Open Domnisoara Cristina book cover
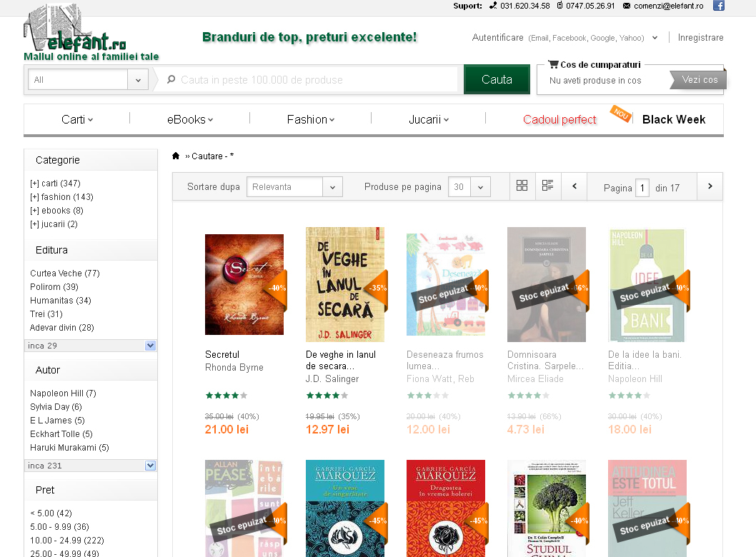The height and width of the screenshot is (557, 756). [547, 284]
